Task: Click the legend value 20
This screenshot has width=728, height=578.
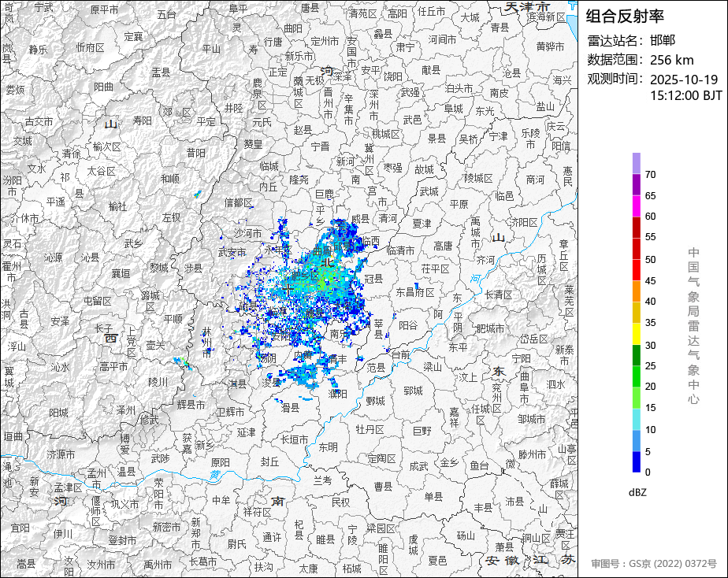Action: click(x=651, y=387)
